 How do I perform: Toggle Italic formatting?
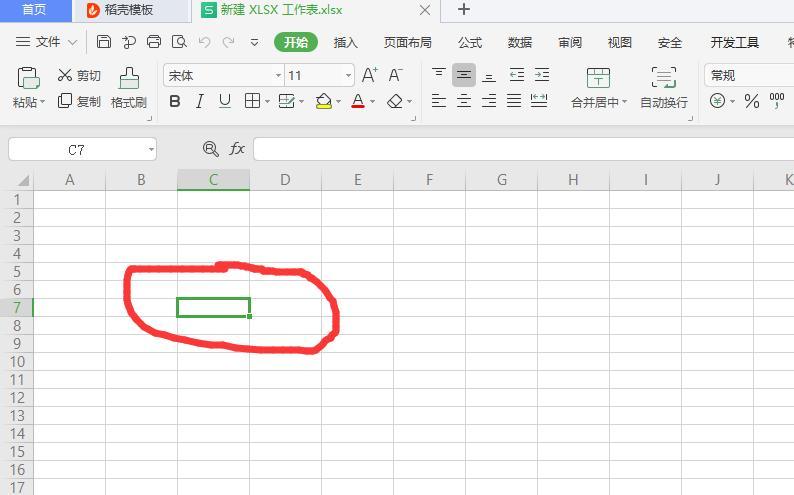tap(200, 101)
